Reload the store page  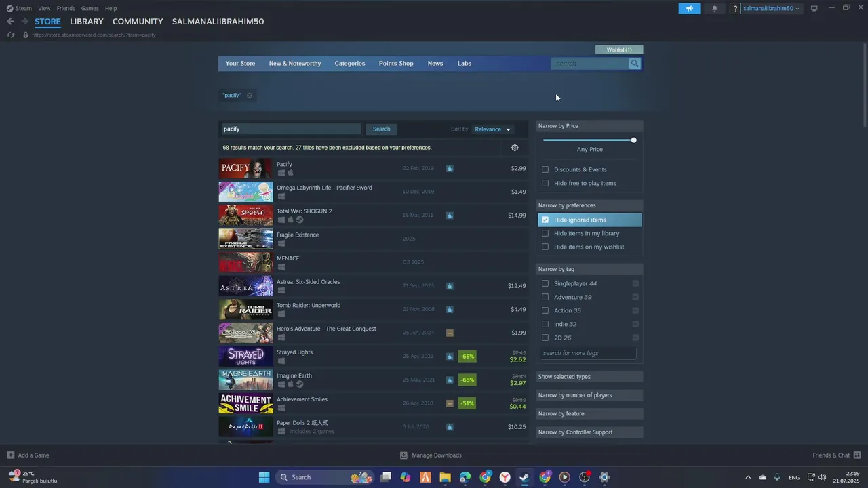[x=10, y=35]
